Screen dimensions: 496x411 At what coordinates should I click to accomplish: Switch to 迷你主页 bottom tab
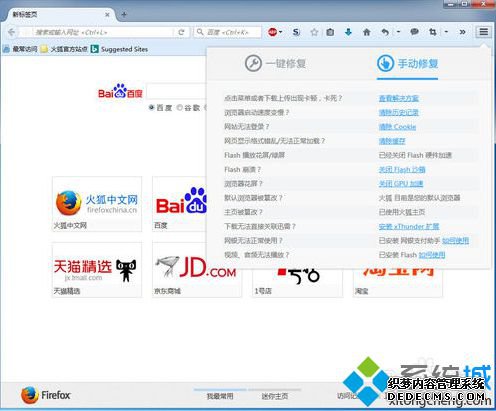pyautogui.click(x=275, y=396)
